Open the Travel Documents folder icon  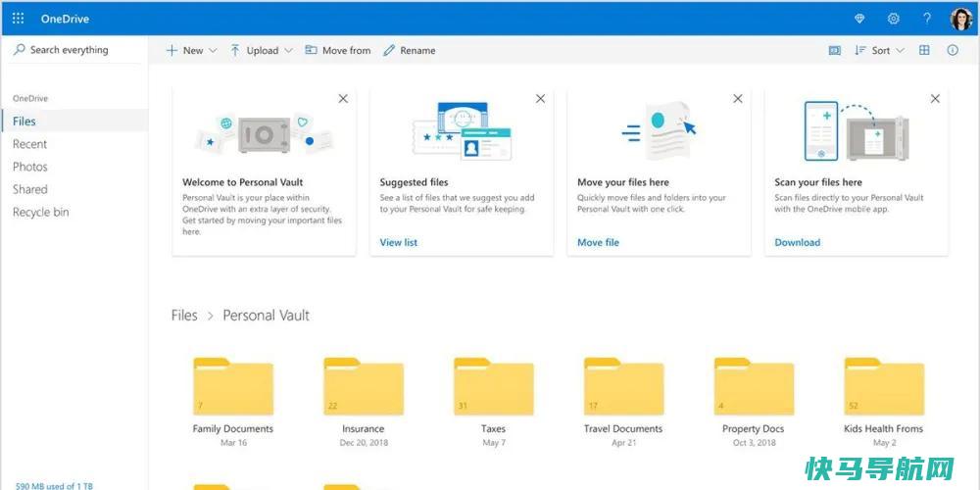[x=623, y=386]
